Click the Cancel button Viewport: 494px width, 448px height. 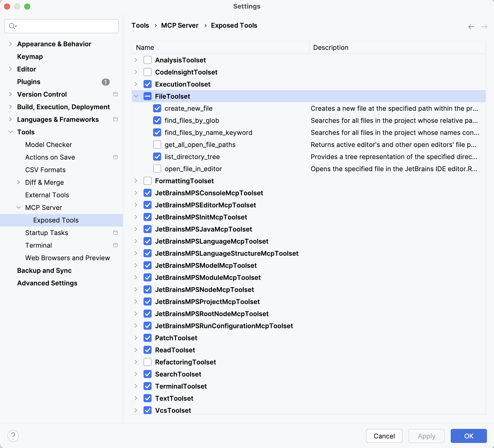pyautogui.click(x=384, y=436)
